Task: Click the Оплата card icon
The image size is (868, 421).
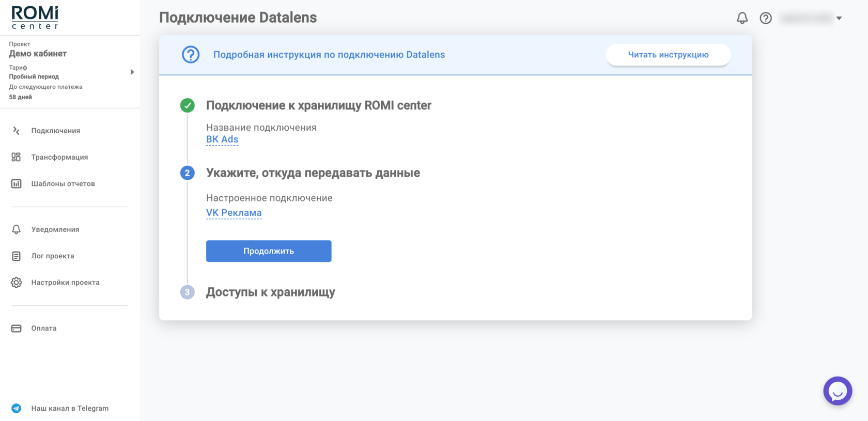Action: click(x=17, y=328)
